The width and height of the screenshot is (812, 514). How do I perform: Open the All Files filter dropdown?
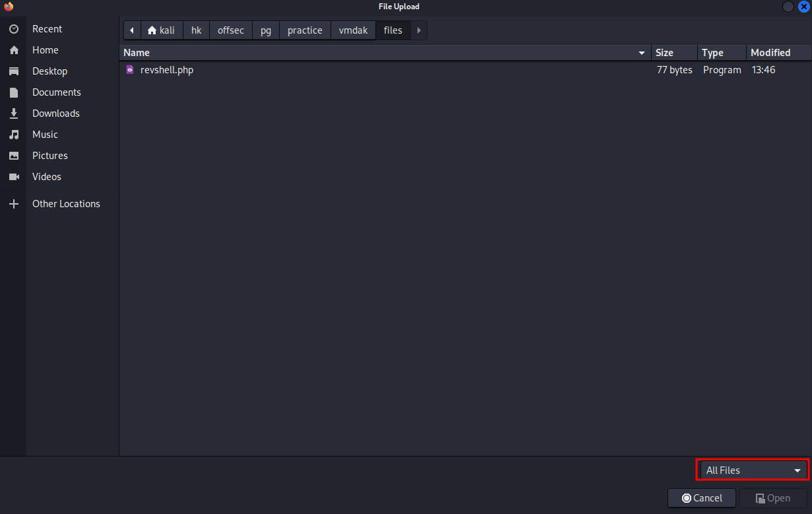coord(753,470)
